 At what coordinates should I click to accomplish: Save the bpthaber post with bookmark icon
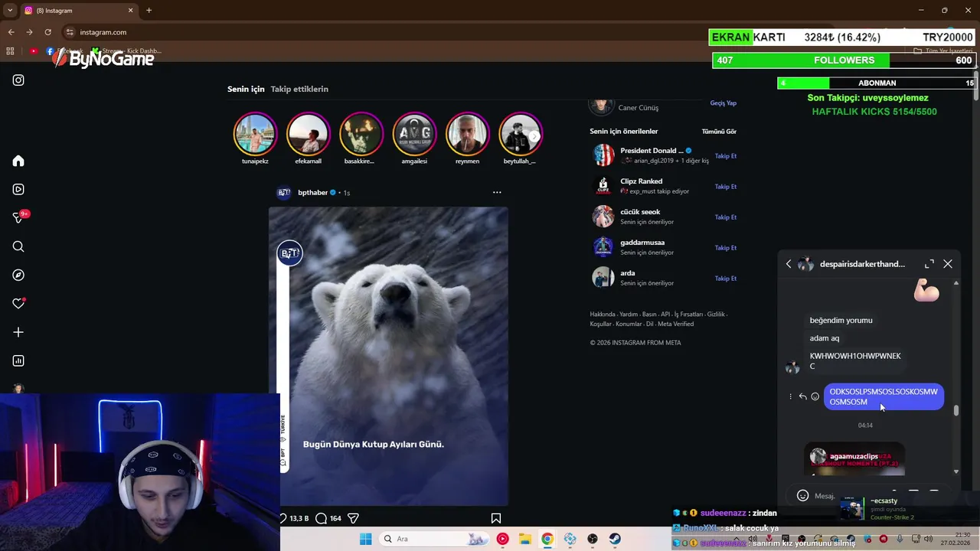(x=495, y=518)
